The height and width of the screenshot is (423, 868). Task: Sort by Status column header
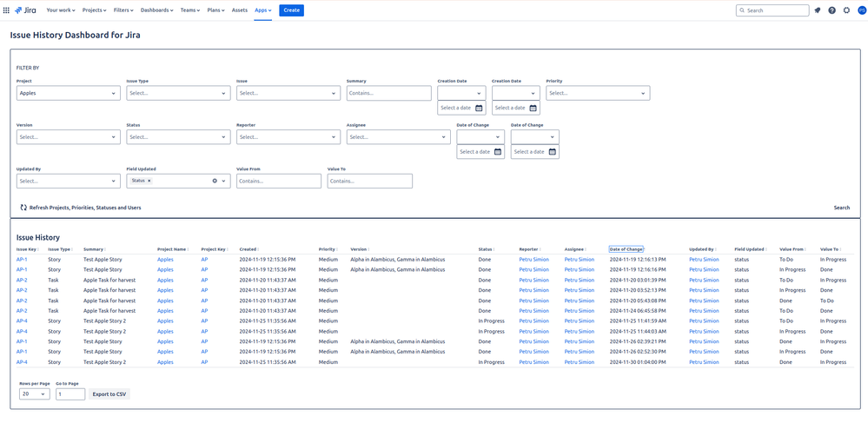click(486, 249)
